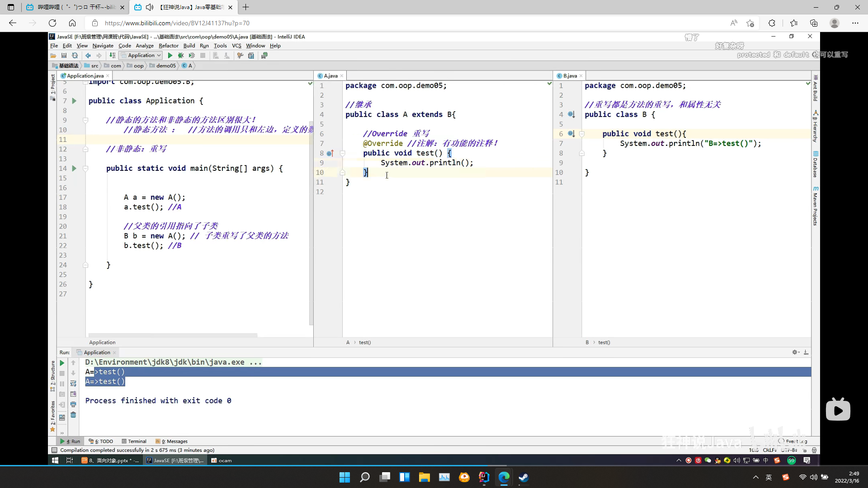
Task: Click the demo05 breadcrumb in navigation bar
Action: [x=165, y=66]
